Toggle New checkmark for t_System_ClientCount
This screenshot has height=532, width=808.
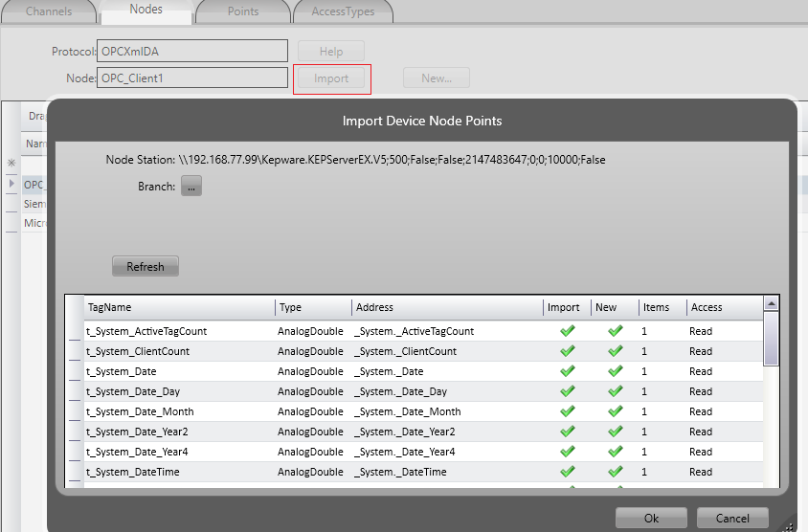coord(615,351)
